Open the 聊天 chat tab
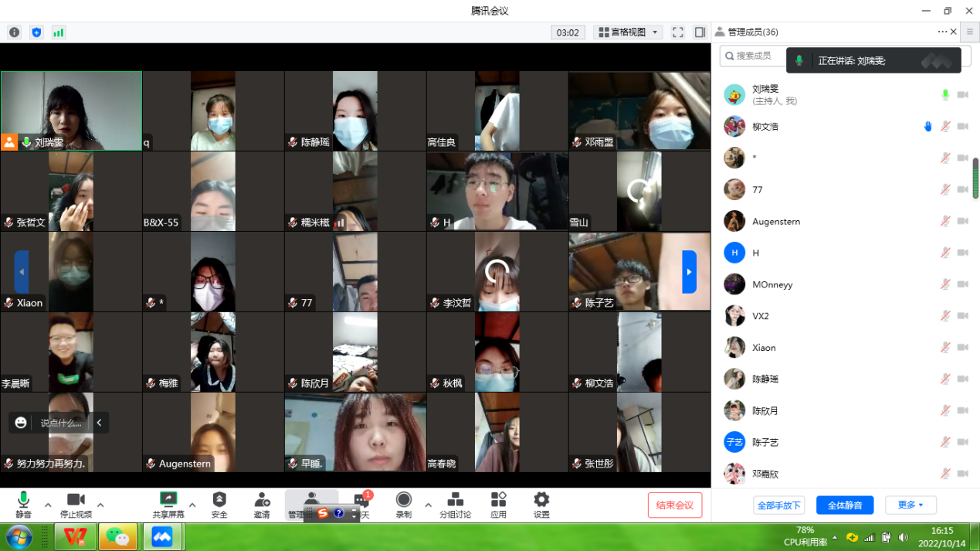Screen dimensions: 980x551 coord(361,505)
